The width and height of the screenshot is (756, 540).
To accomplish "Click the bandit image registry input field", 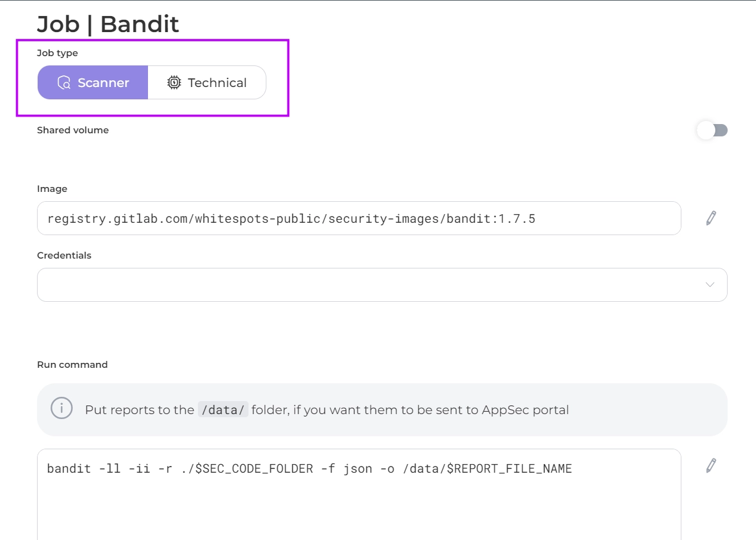I will point(359,218).
